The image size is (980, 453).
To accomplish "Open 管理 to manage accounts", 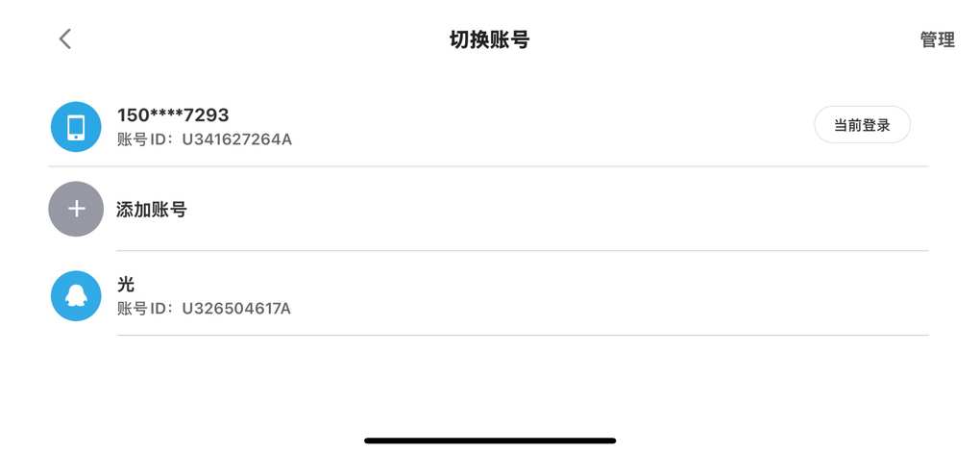I will pyautogui.click(x=937, y=39).
